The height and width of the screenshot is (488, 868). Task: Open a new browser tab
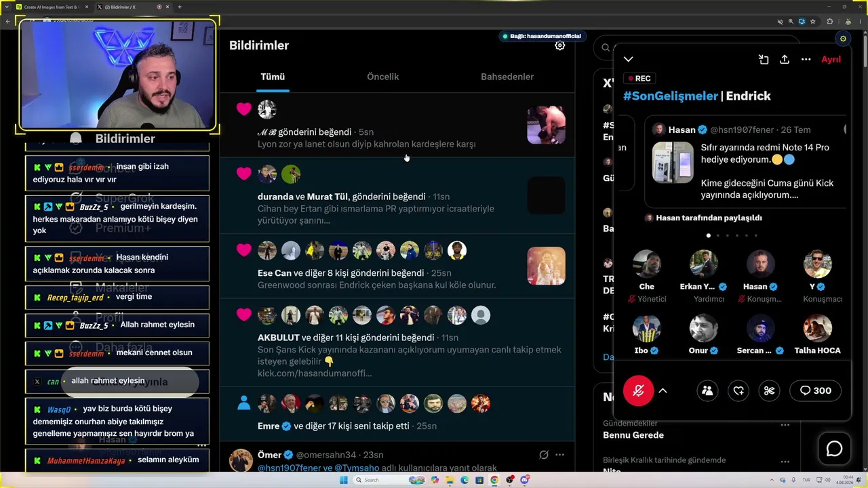tap(180, 7)
